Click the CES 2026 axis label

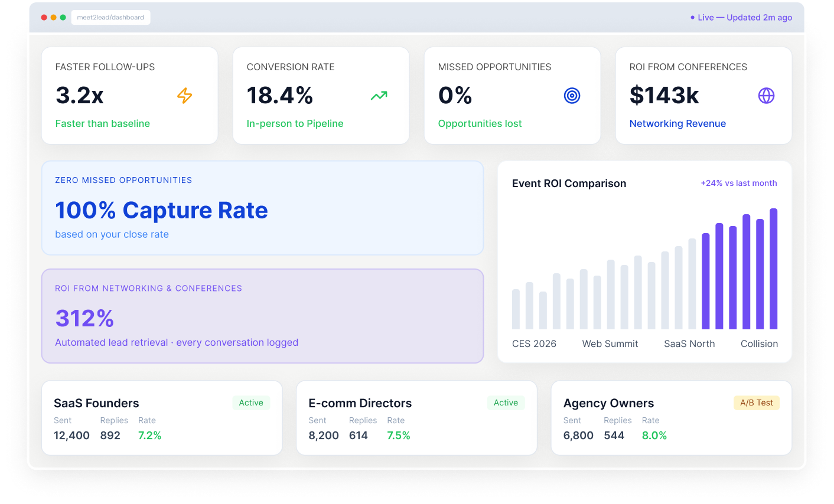(534, 343)
